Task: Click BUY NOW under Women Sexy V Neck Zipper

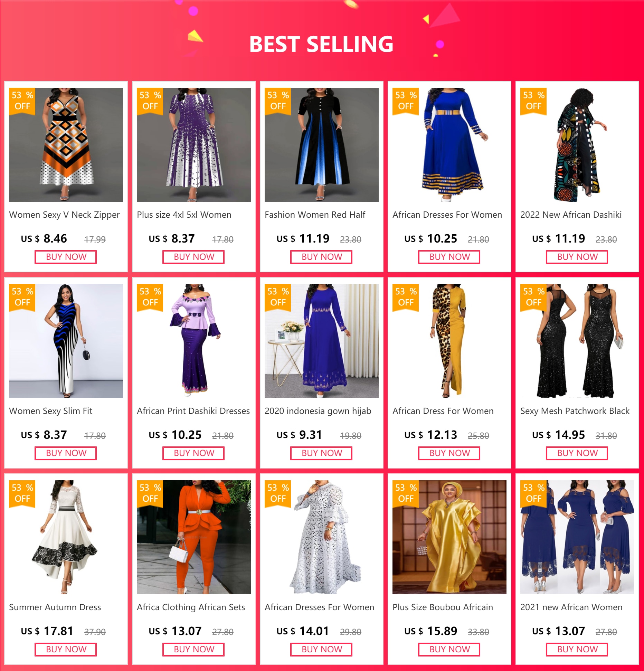Action: (66, 257)
